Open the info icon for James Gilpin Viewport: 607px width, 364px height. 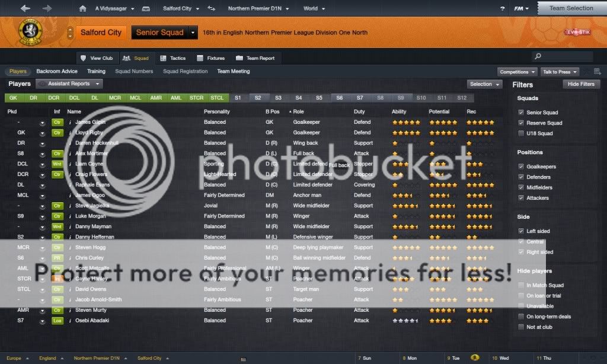point(70,122)
